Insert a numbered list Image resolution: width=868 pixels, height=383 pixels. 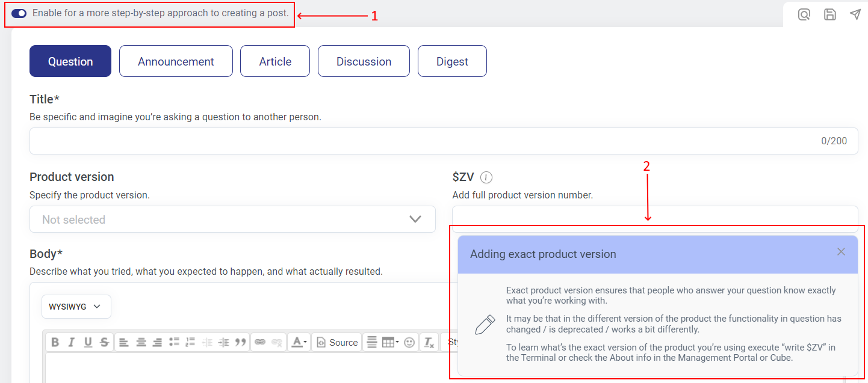190,342
